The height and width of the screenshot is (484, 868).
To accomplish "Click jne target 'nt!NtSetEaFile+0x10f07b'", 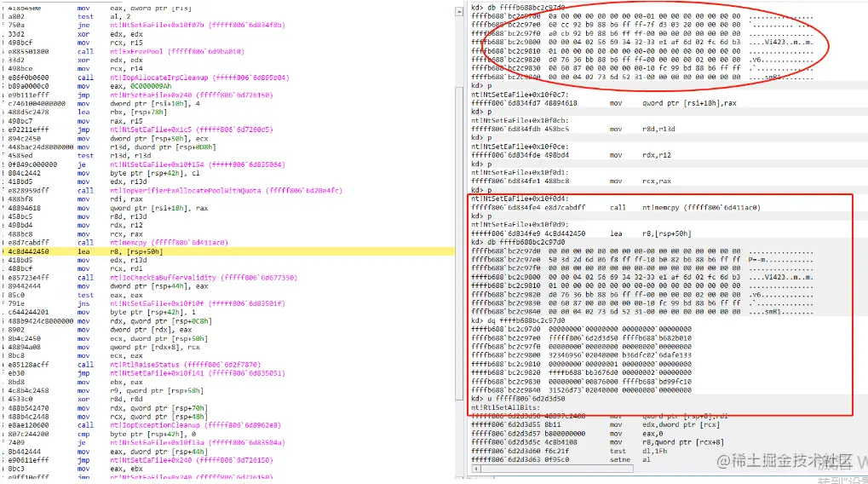I will (197, 25).
